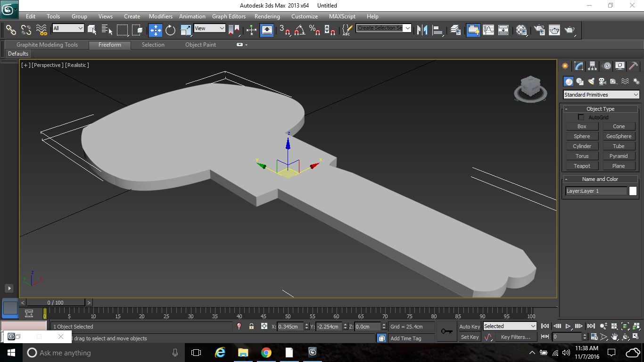644x362 pixels.
Task: Open the Standard Primitives dropdown
Action: [601, 95]
